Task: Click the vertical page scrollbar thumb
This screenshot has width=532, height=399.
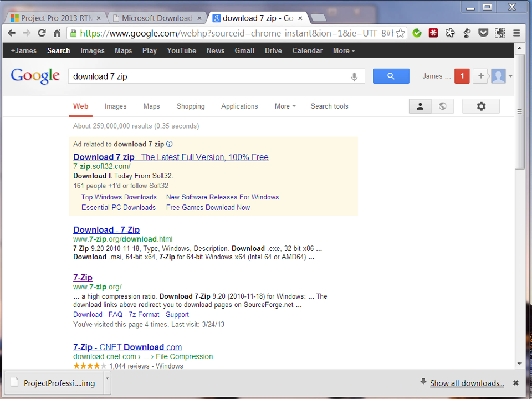Action: [520, 111]
